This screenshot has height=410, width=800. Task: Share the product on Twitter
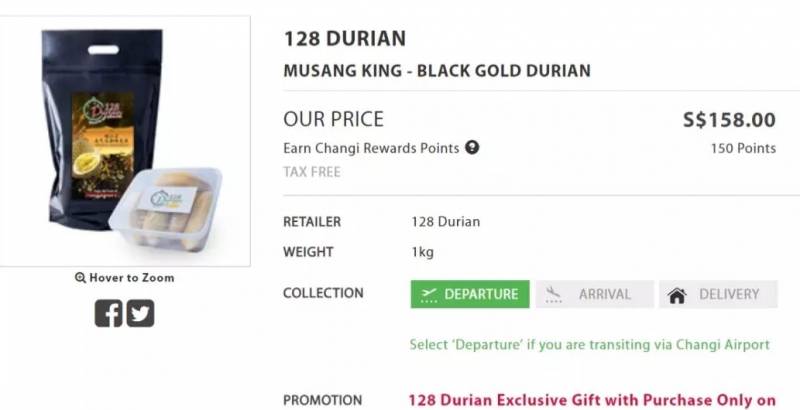click(x=141, y=314)
